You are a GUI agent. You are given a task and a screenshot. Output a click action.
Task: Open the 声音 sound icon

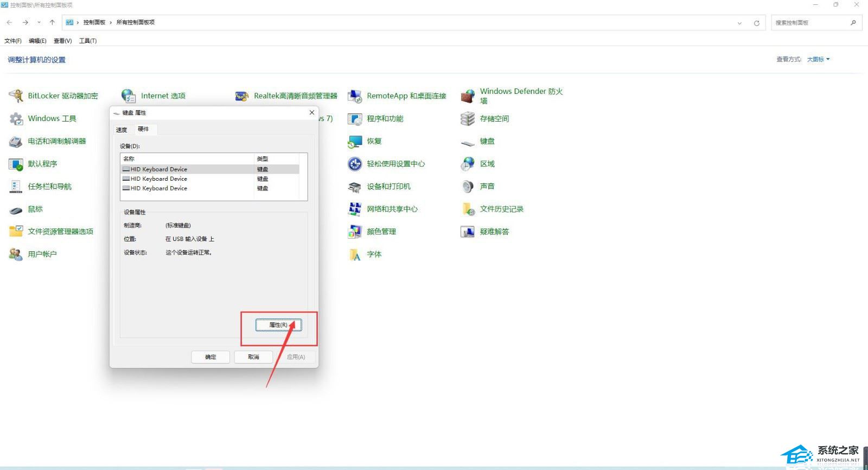click(x=468, y=187)
